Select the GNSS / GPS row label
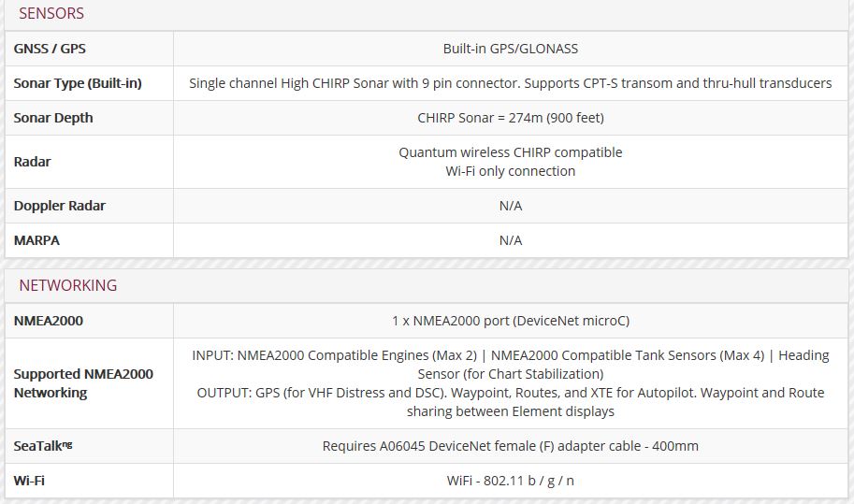The image size is (854, 504). click(x=50, y=49)
